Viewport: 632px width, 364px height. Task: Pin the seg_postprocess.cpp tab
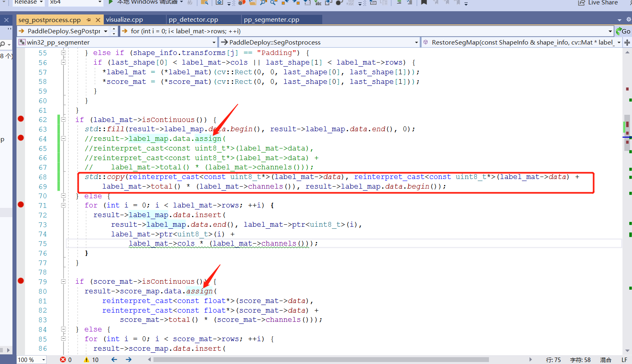(89, 20)
